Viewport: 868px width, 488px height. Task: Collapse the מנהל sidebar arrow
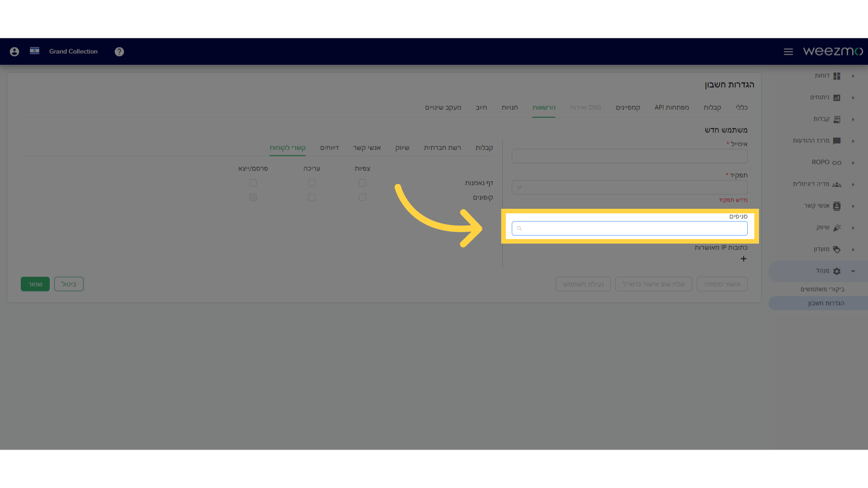(853, 272)
